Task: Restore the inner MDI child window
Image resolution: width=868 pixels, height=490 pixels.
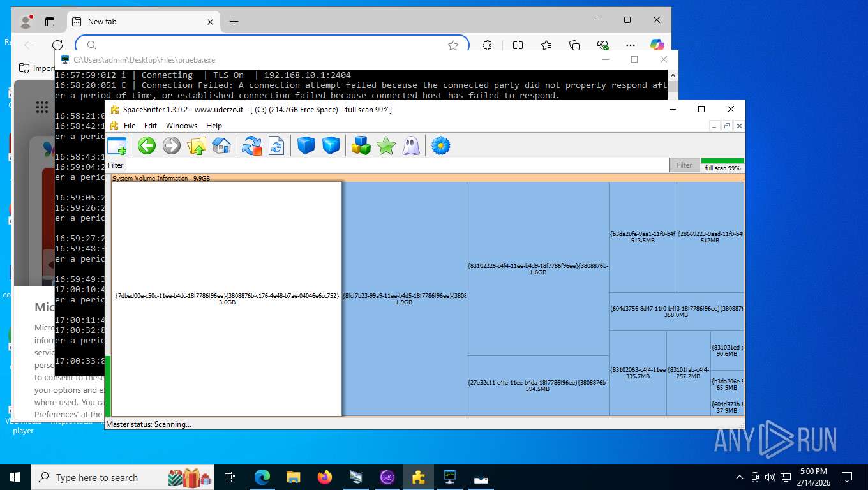Action: [x=727, y=126]
